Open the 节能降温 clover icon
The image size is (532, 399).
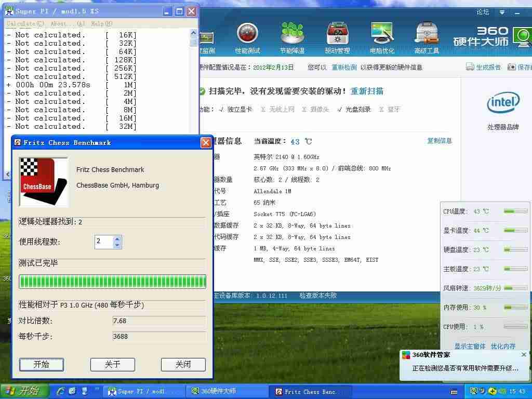click(x=292, y=38)
